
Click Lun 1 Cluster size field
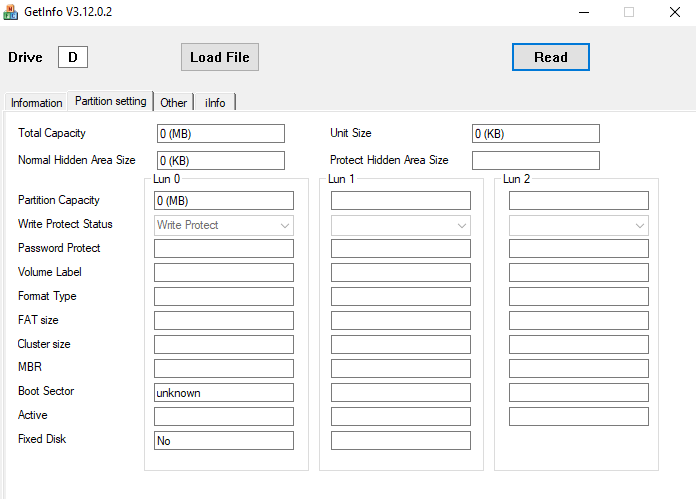pyautogui.click(x=400, y=345)
